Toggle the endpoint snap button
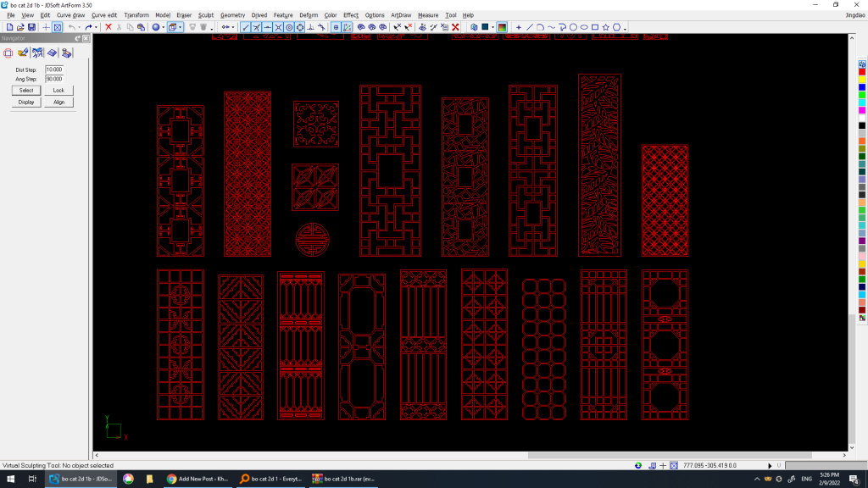Screen dimensions: 868x488 pos(246,27)
